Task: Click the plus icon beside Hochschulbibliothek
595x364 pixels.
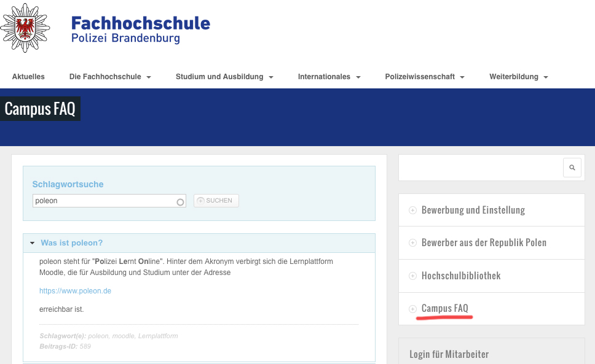Action: click(412, 276)
